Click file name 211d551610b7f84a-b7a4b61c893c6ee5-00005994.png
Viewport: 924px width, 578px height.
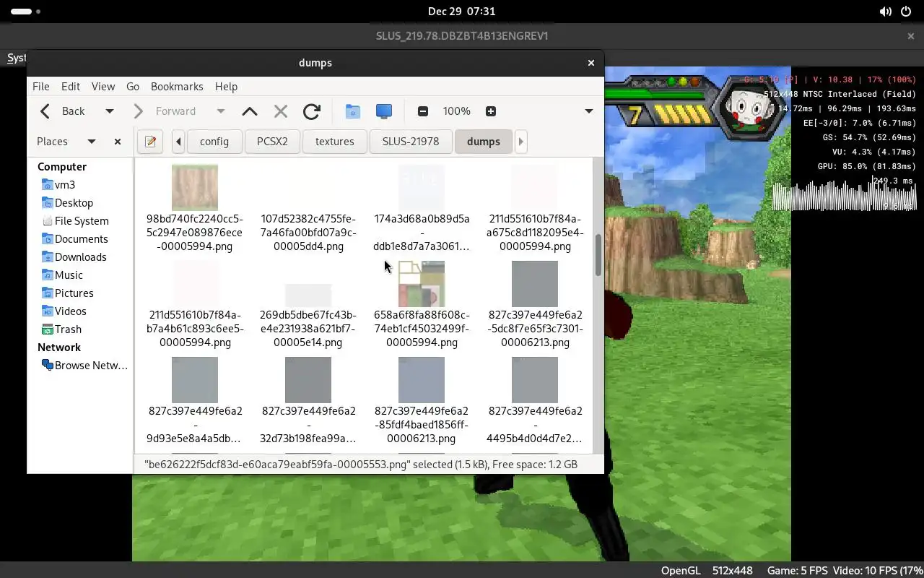tap(195, 329)
